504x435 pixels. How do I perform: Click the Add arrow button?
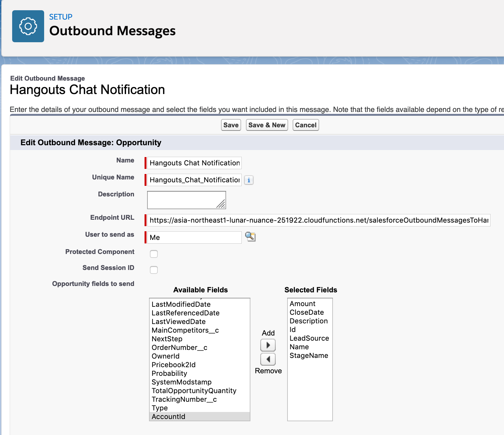tap(268, 345)
